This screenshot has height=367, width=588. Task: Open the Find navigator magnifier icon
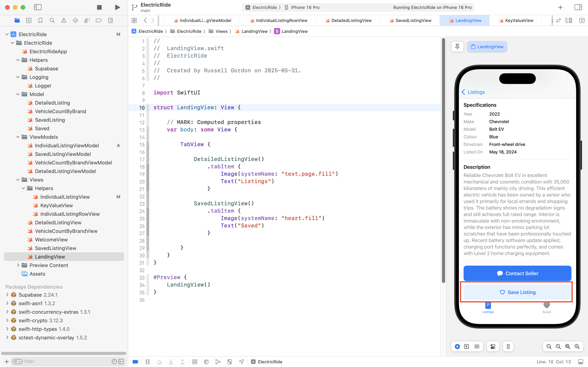coord(52,20)
